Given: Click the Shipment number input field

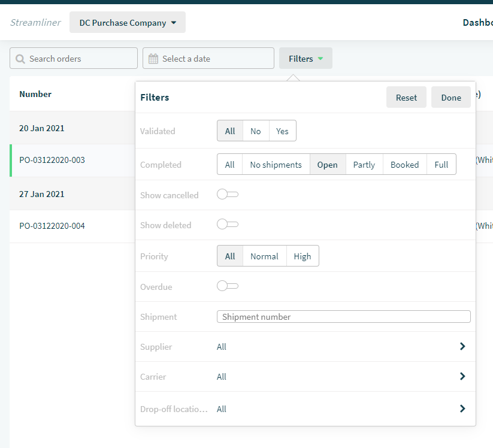Looking at the screenshot, I should pos(343,316).
